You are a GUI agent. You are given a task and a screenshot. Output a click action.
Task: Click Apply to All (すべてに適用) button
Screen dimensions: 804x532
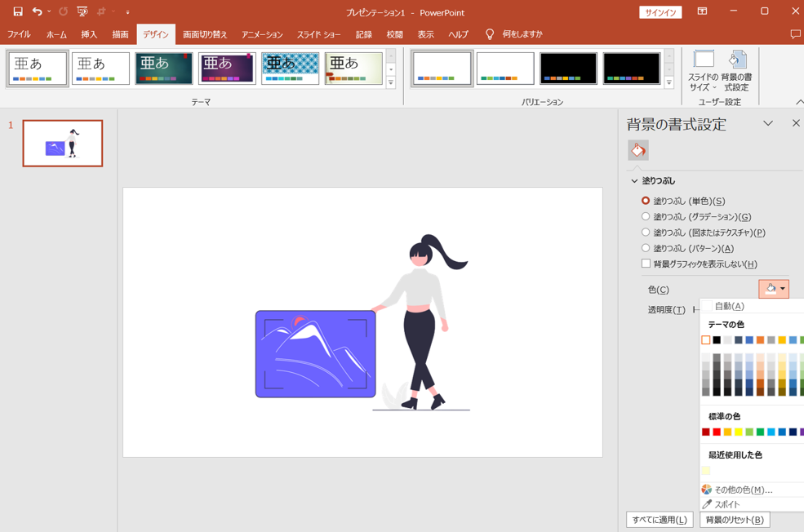660,520
